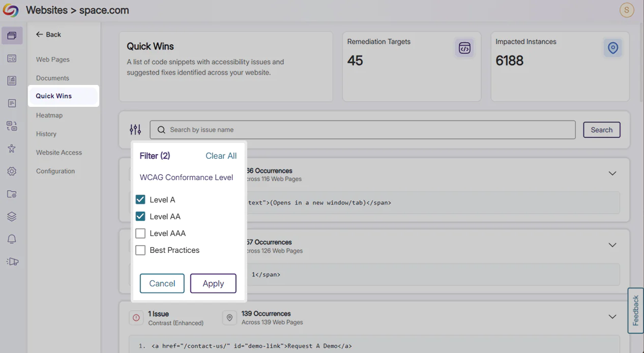Enable the Best Practices checkbox
The height and width of the screenshot is (353, 644).
pyautogui.click(x=140, y=250)
